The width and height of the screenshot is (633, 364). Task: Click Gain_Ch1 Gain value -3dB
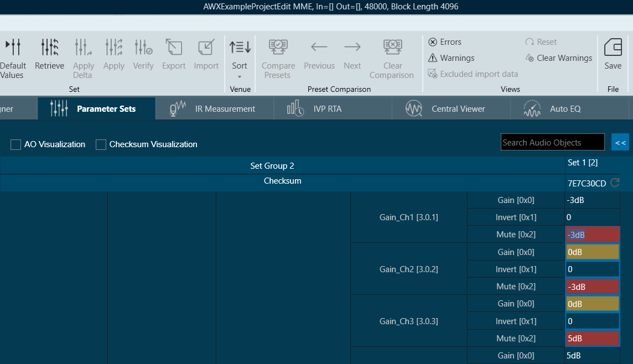point(592,200)
